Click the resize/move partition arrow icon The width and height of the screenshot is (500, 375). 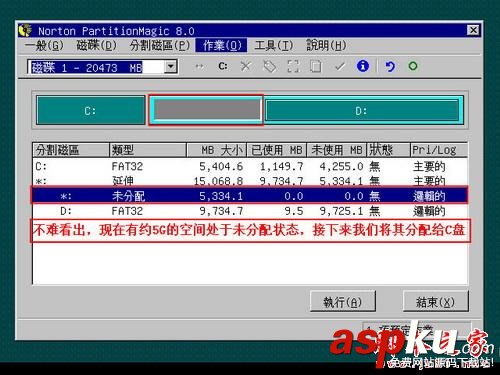pyautogui.click(x=199, y=66)
